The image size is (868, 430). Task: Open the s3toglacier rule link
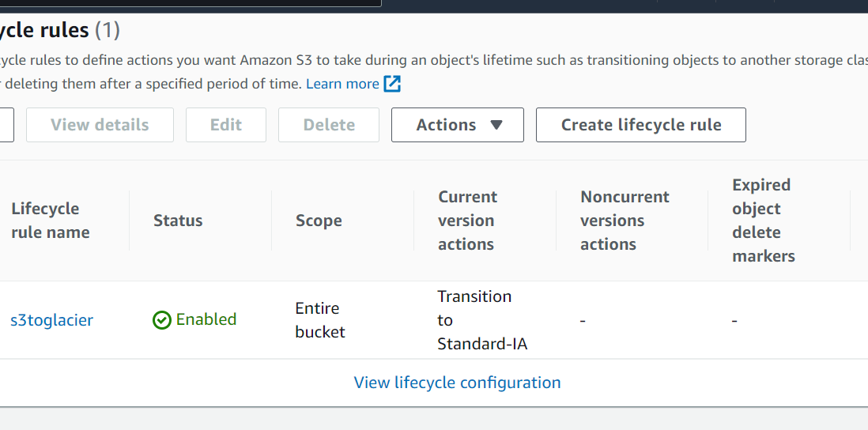click(x=51, y=320)
